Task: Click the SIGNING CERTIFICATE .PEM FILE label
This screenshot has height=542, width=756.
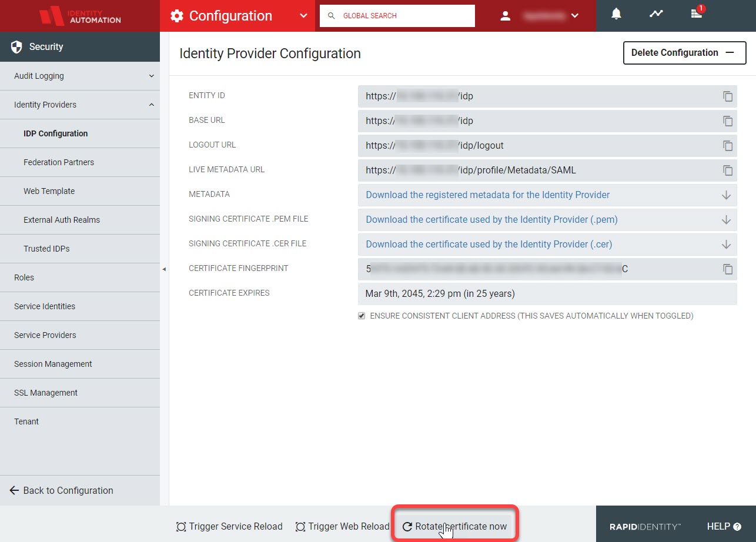Action: click(248, 219)
